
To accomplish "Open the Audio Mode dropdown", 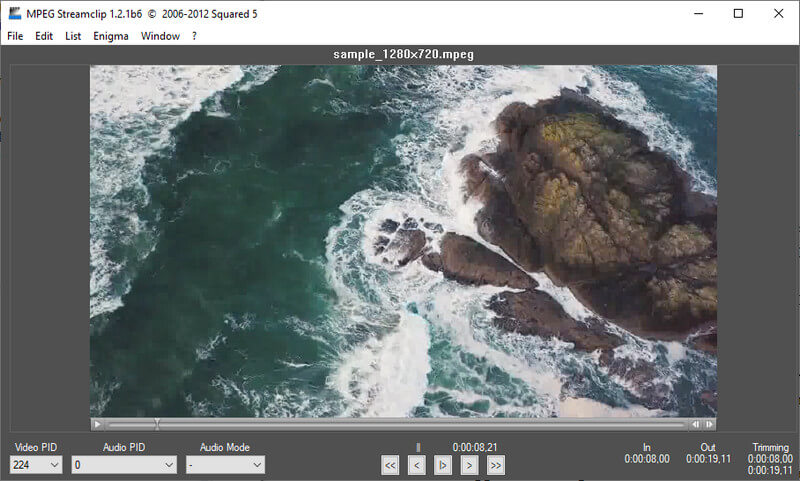I will [225, 465].
